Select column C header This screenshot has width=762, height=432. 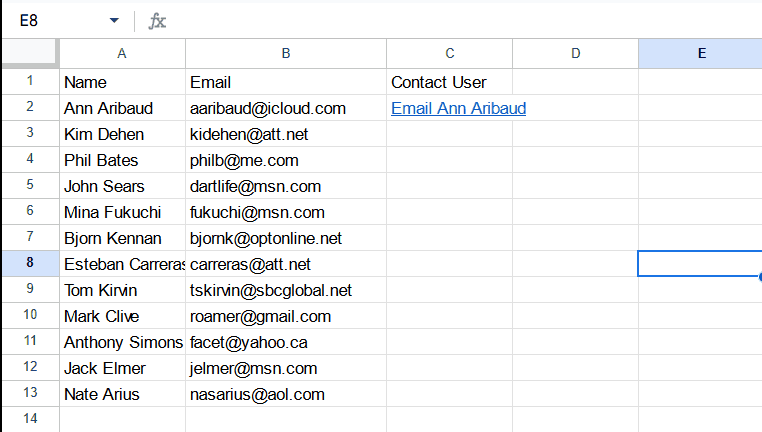450,54
